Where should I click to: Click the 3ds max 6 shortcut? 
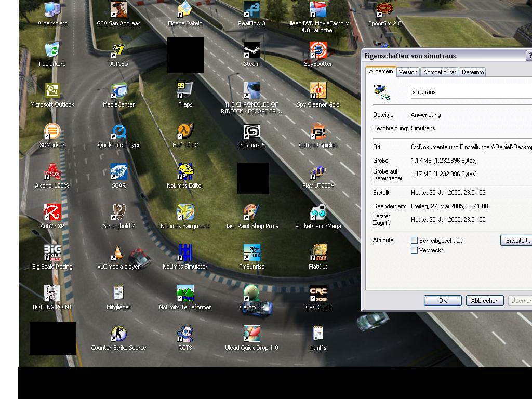[x=251, y=131]
